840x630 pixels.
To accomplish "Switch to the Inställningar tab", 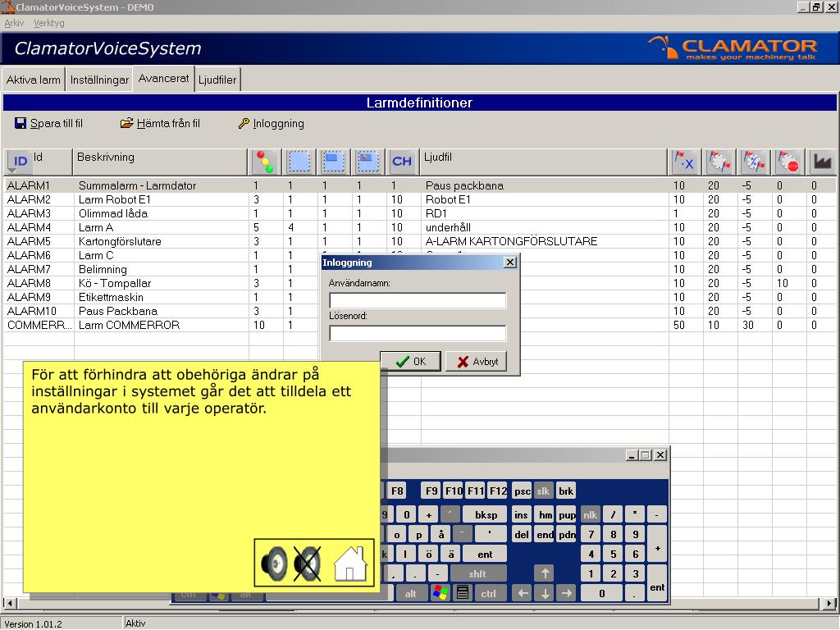I will [x=99, y=80].
